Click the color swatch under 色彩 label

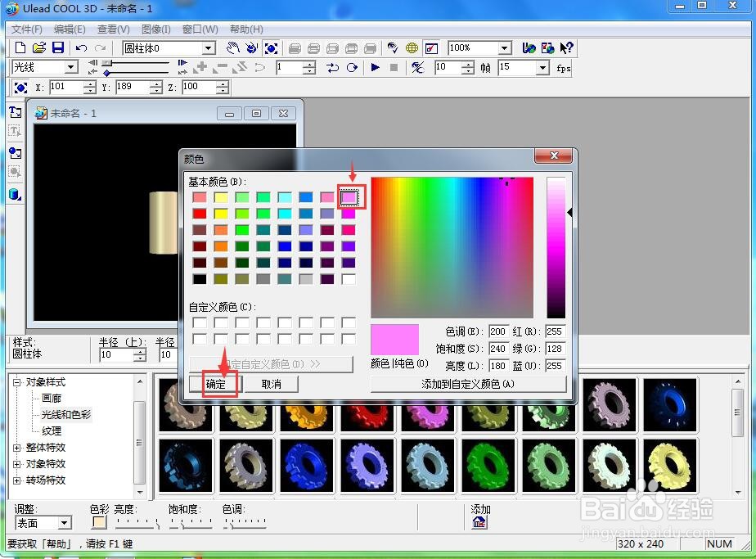click(x=99, y=522)
